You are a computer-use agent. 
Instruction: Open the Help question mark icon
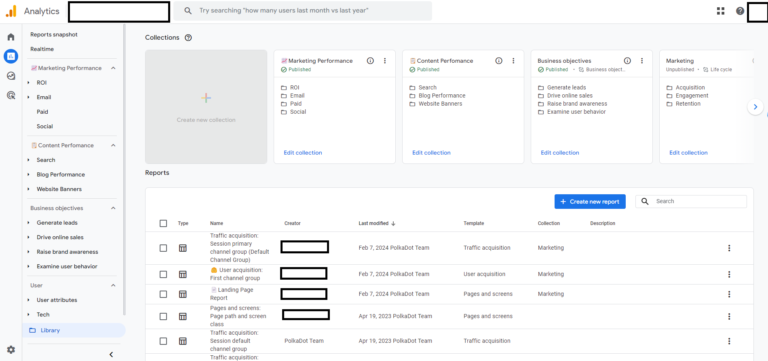[740, 11]
